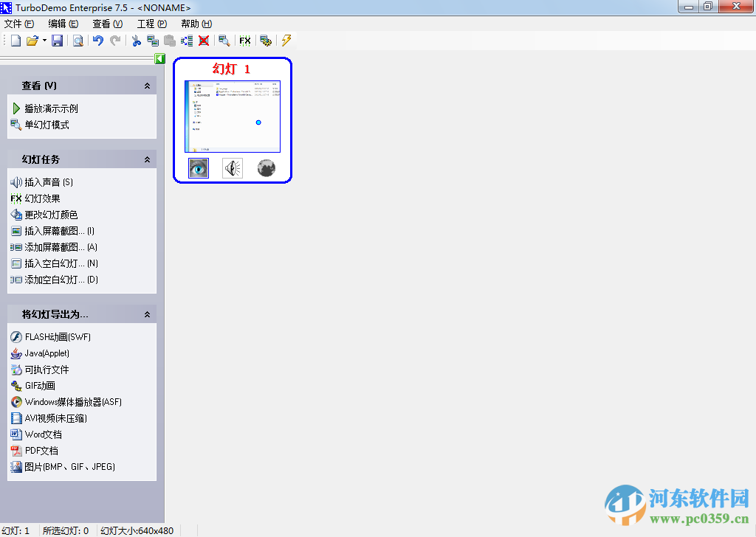Open the 查看(V) menu
This screenshot has width=756, height=537.
108,24
